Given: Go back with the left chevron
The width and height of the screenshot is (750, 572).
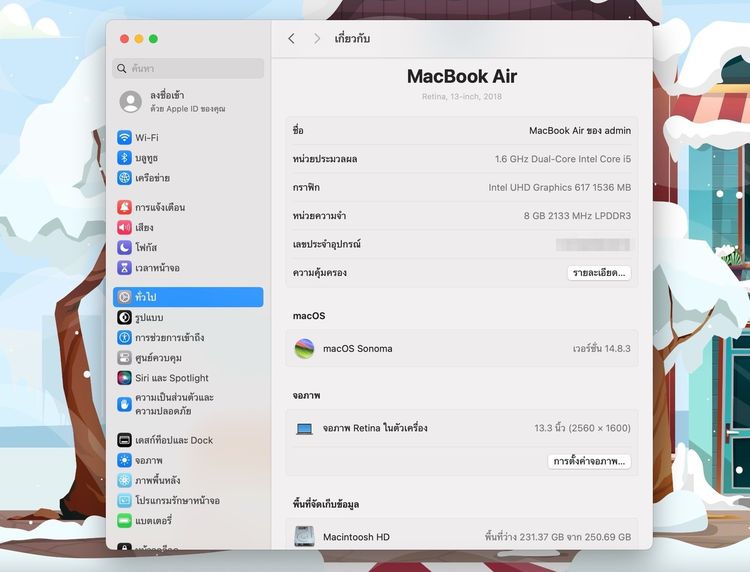Looking at the screenshot, I should pyautogui.click(x=291, y=39).
